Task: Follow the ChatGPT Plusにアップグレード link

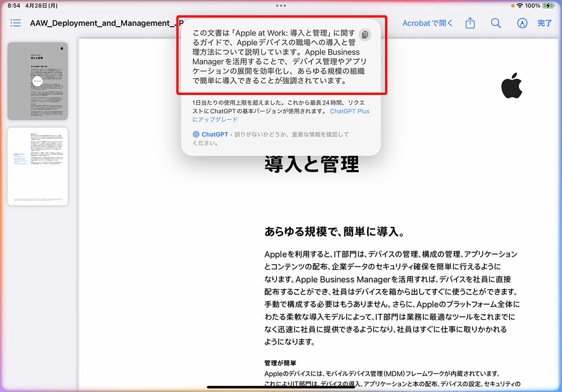Action: pos(281,115)
